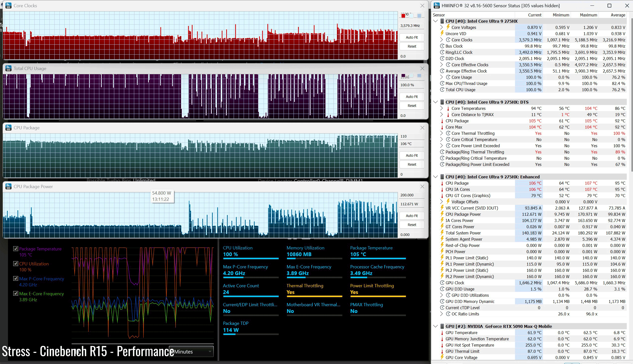Click the chip icon beside GPU [#2] NVIDIA GeForce RTX 5090
Screen dimensions: 633x364
pyautogui.click(x=442, y=326)
